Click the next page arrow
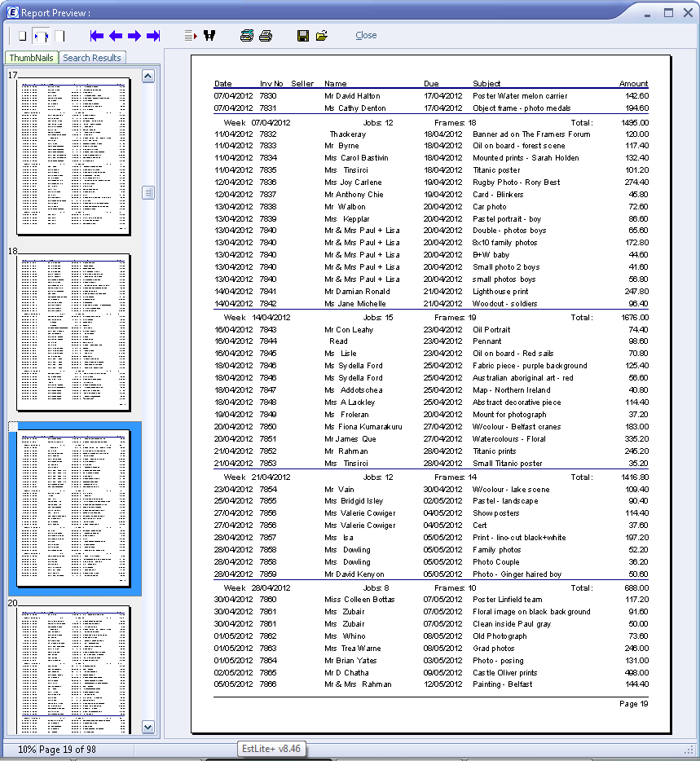The width and height of the screenshot is (700, 761). point(134,36)
